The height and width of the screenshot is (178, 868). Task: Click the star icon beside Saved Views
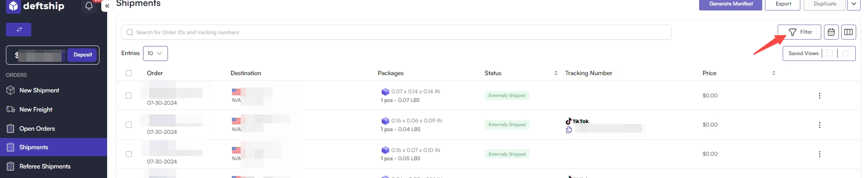click(x=845, y=53)
